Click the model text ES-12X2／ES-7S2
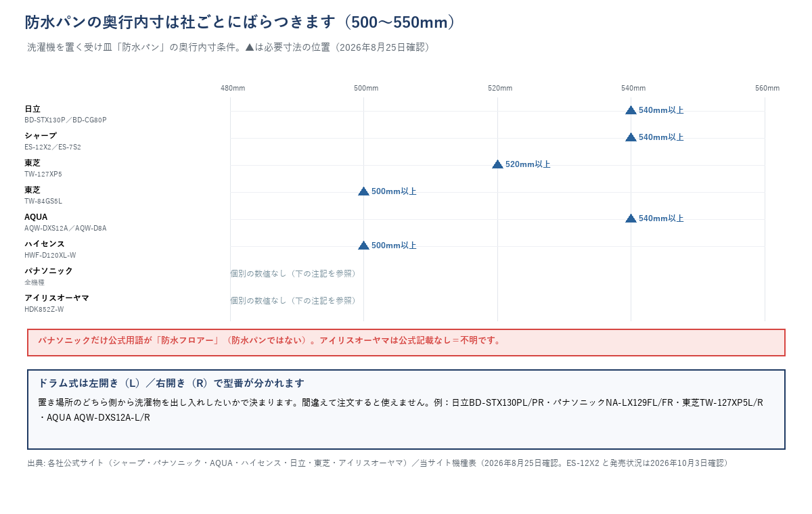This screenshot has height=514, width=812. [x=53, y=147]
